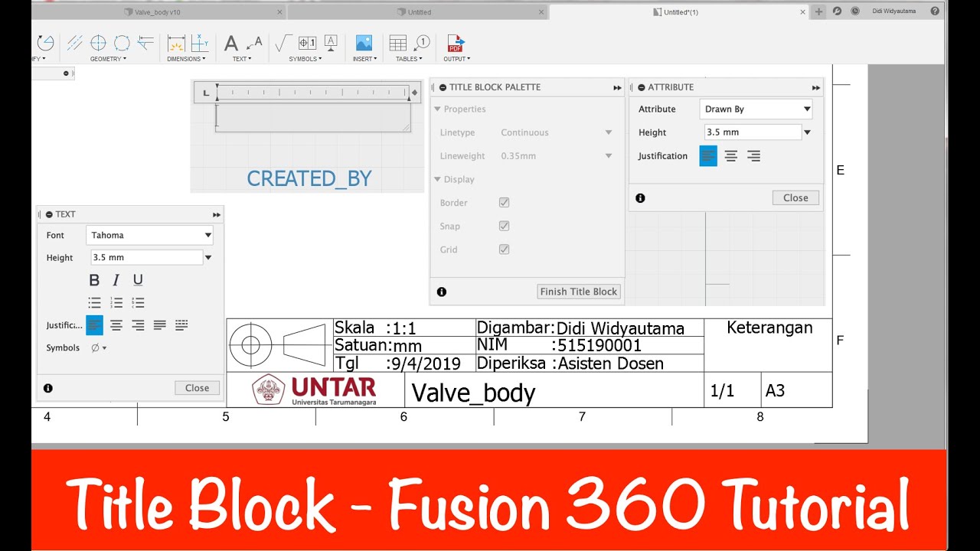Select the center mark pattern tool
980x551 pixels.
122,43
